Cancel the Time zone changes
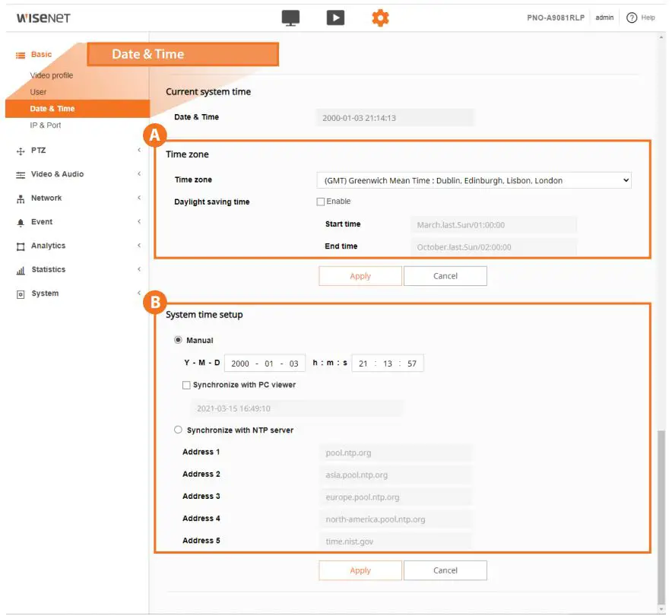The image size is (672, 616). [x=445, y=276]
